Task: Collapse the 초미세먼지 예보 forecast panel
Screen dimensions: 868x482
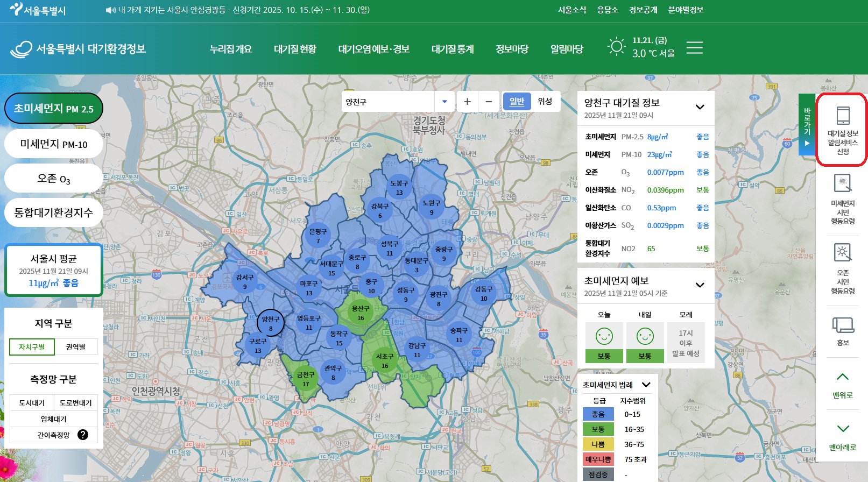Action: coord(700,285)
